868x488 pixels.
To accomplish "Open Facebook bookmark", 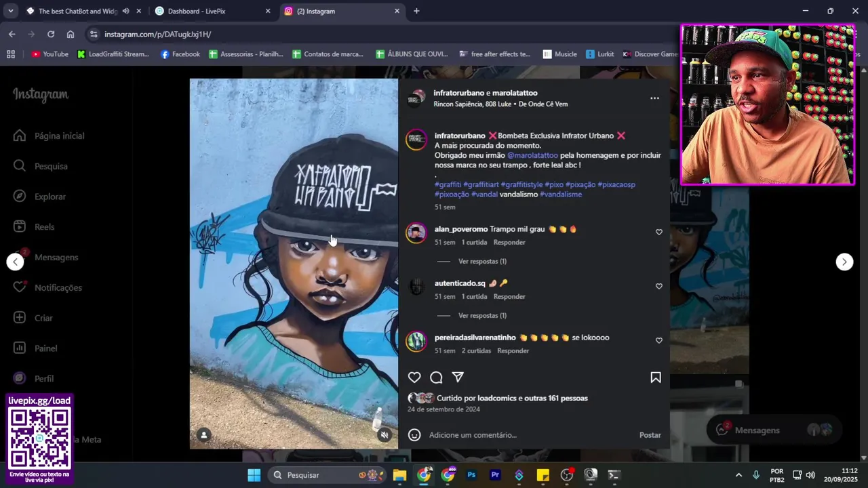I will pos(180,54).
